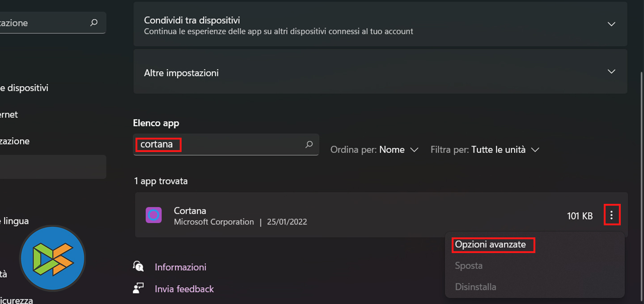Click Sposta in the context menu
The height and width of the screenshot is (304, 644).
click(x=469, y=266)
